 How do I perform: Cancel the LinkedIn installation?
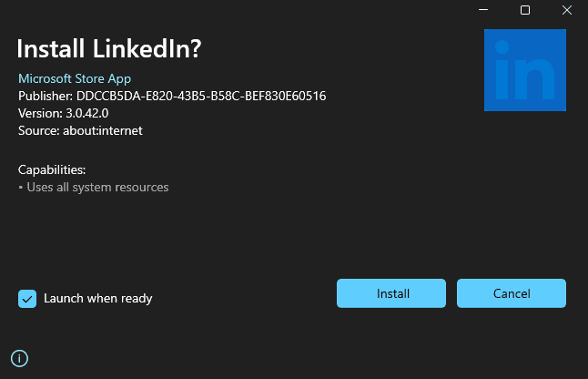[x=511, y=293]
